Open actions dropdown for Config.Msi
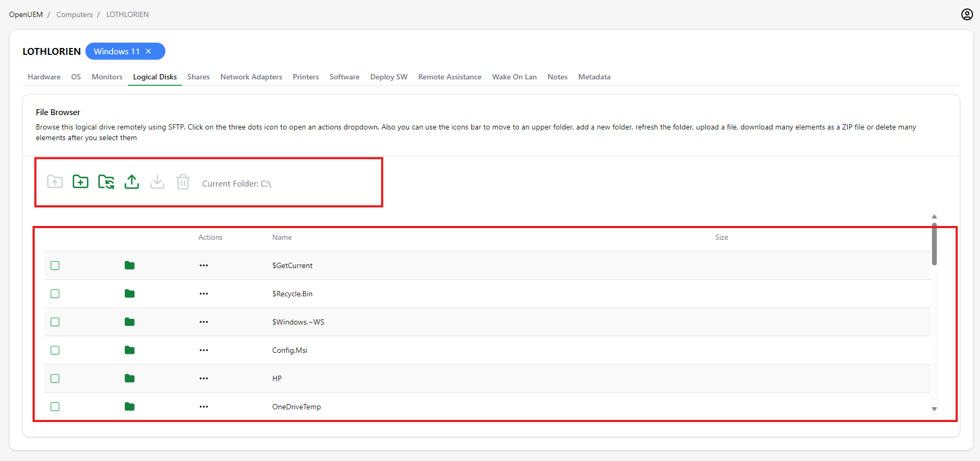 click(204, 350)
